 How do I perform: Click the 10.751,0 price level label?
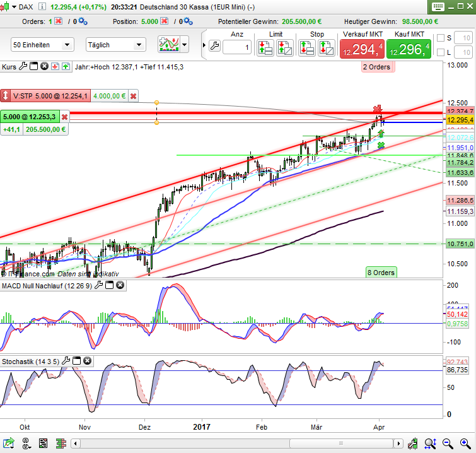[x=460, y=244]
